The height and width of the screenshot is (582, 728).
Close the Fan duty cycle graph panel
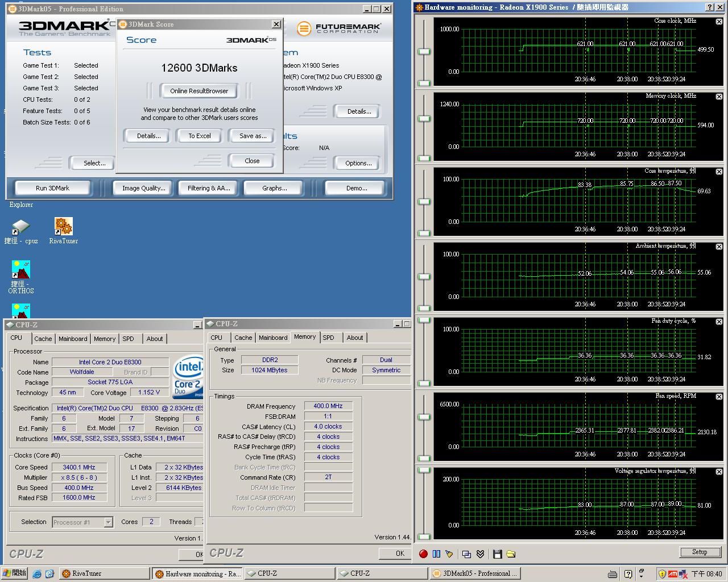pyautogui.click(x=719, y=322)
